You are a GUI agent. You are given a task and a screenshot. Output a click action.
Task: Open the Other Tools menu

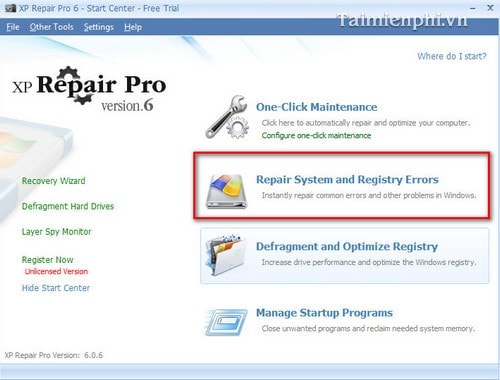pyautogui.click(x=51, y=27)
